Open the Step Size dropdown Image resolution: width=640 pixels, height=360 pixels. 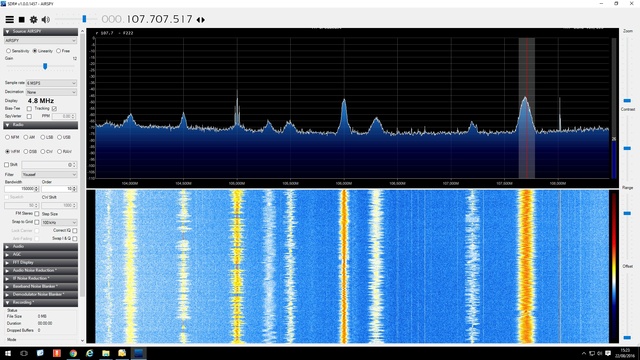pyautogui.click(x=59, y=222)
